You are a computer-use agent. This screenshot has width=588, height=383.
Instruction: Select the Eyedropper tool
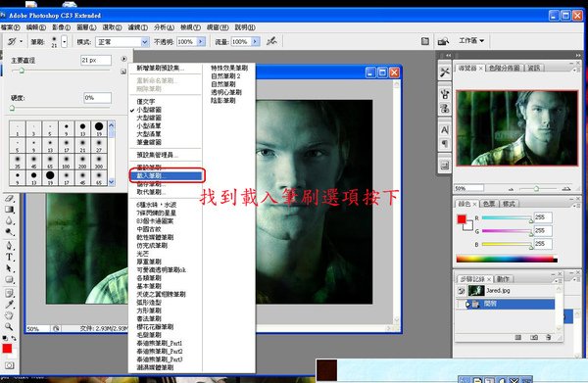[10, 304]
